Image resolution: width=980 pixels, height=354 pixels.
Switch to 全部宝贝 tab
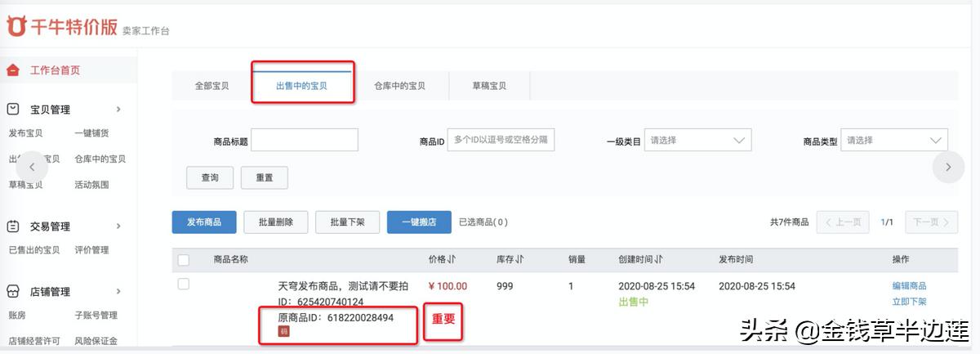coord(212,86)
